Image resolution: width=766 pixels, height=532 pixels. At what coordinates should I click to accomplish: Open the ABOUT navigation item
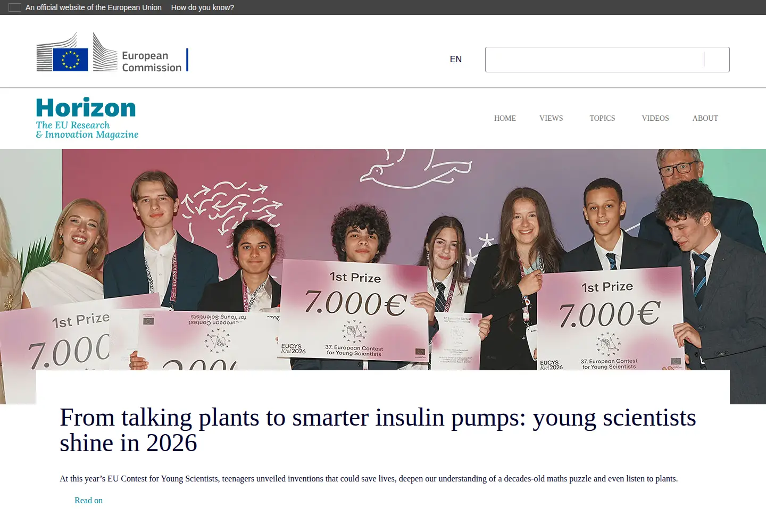pos(705,118)
